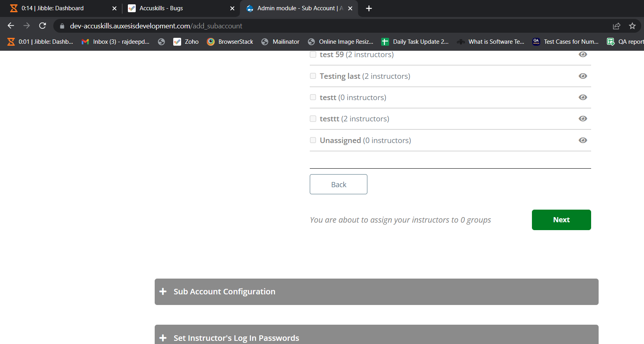View instructors of testt group via eye icon

click(582, 97)
